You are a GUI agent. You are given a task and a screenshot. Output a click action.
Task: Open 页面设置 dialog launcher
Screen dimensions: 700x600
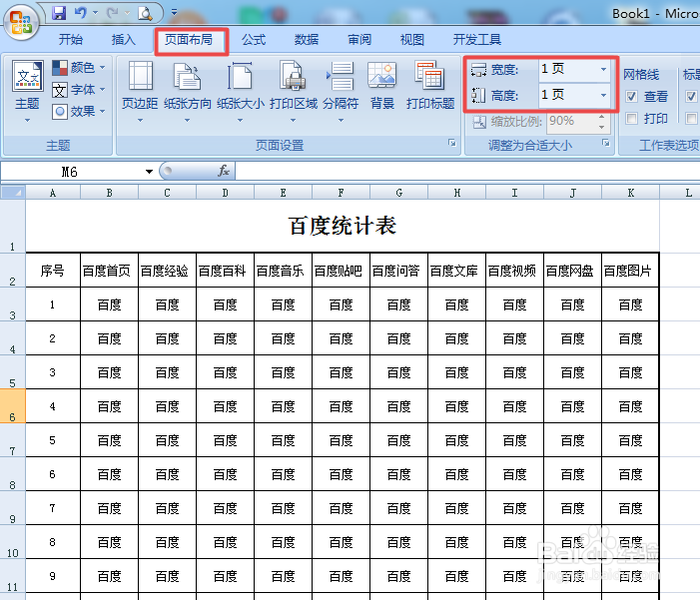pyautogui.click(x=452, y=143)
